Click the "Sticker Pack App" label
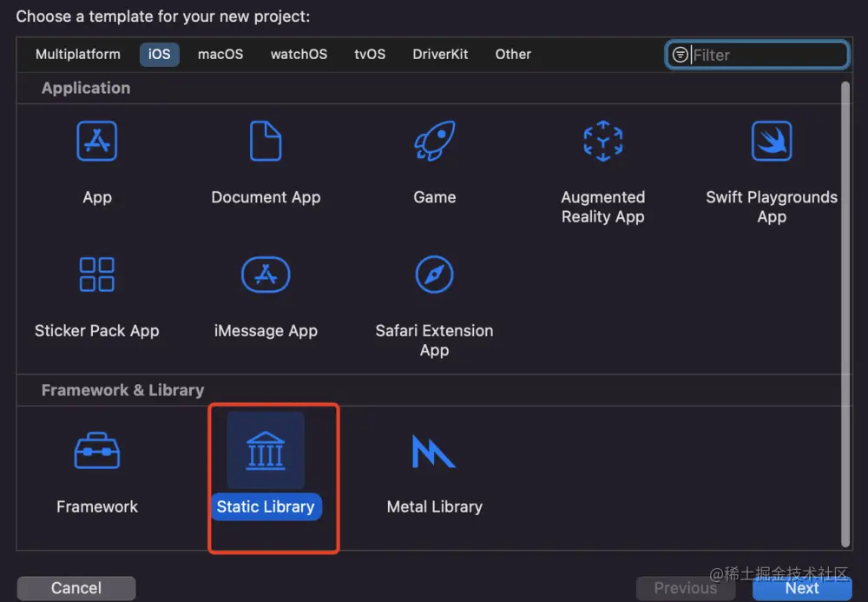The width and height of the screenshot is (868, 602). point(97,331)
